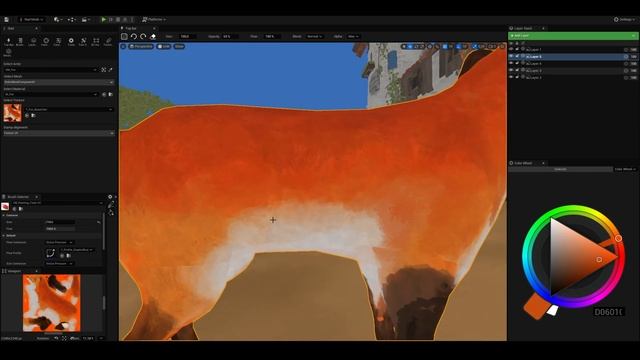
Task: Open the cinematics clapperboard menu
Action: point(85,19)
